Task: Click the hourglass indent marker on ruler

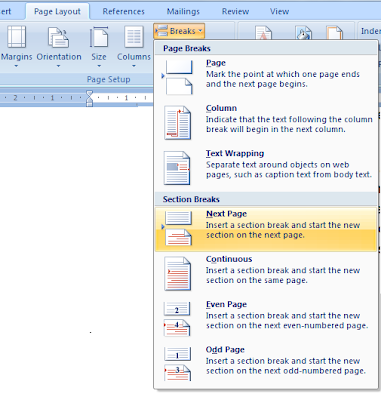Action: (x=89, y=98)
